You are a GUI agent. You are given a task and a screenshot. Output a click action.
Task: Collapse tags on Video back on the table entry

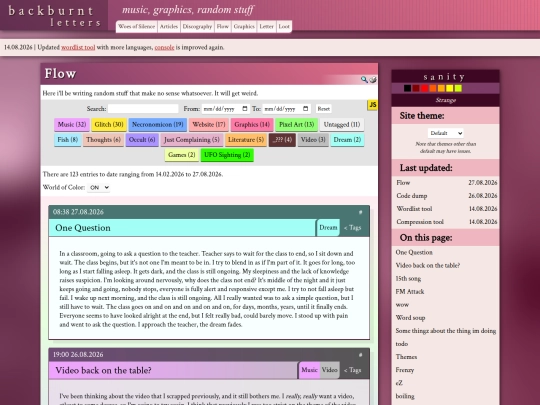(x=353, y=370)
